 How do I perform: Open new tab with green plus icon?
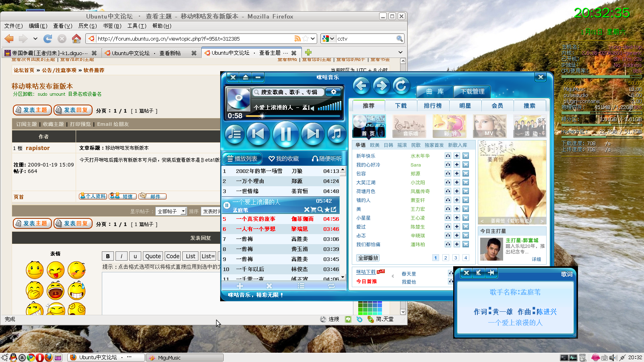308,52
